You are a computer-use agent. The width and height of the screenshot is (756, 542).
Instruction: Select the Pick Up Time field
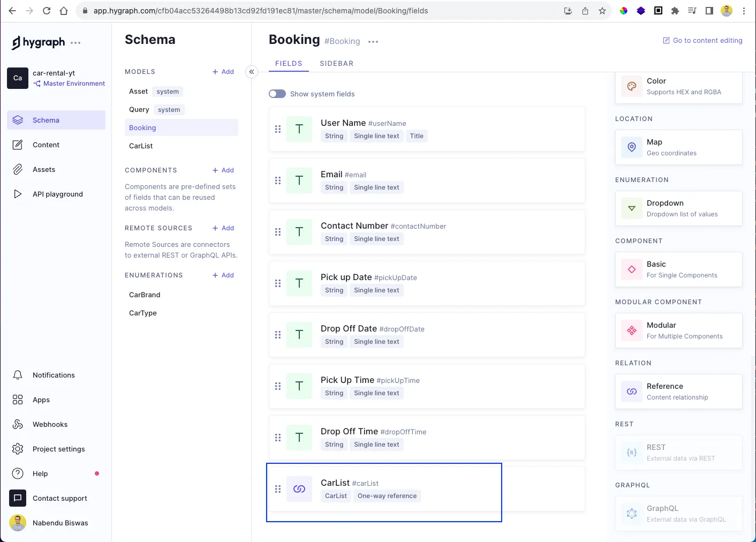(x=427, y=386)
